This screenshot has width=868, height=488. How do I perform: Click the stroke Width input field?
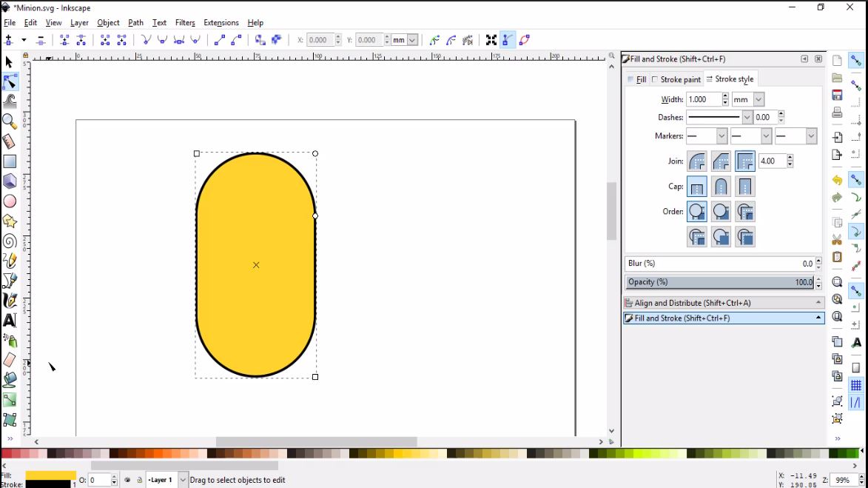(704, 100)
